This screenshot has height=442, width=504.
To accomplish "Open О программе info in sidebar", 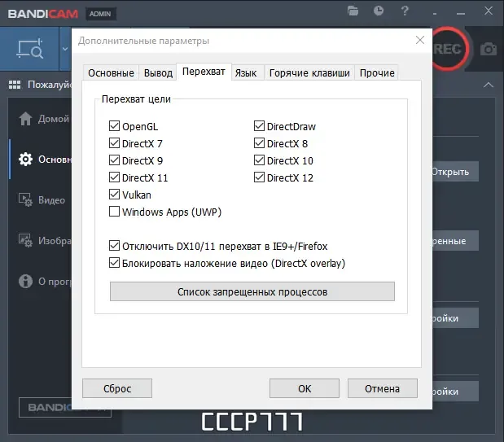I will pyautogui.click(x=44, y=282).
